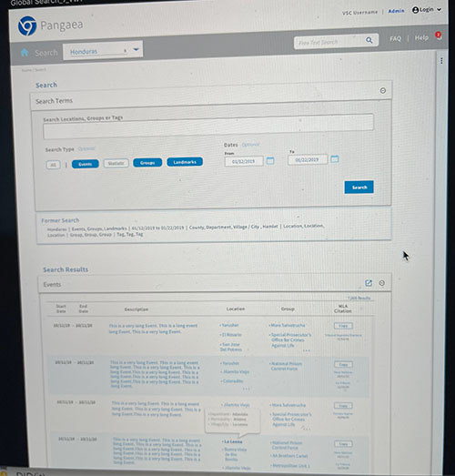Click the Location column header
This screenshot has width=455, height=476.
coord(236,309)
